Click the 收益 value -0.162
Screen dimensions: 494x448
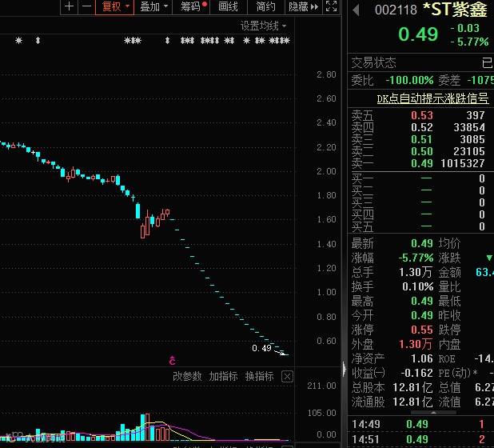pyautogui.click(x=416, y=373)
